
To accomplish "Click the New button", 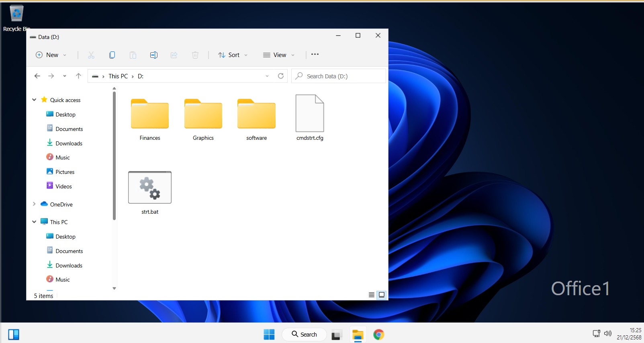I will click(x=51, y=55).
